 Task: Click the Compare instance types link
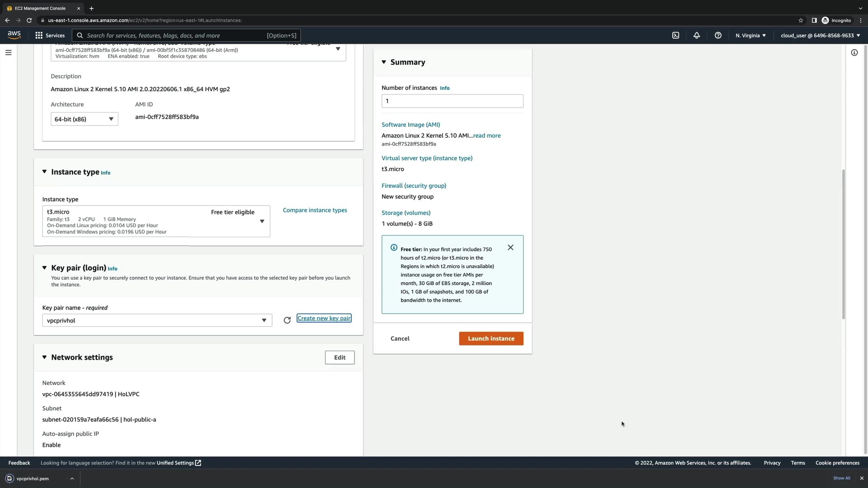pyautogui.click(x=315, y=210)
